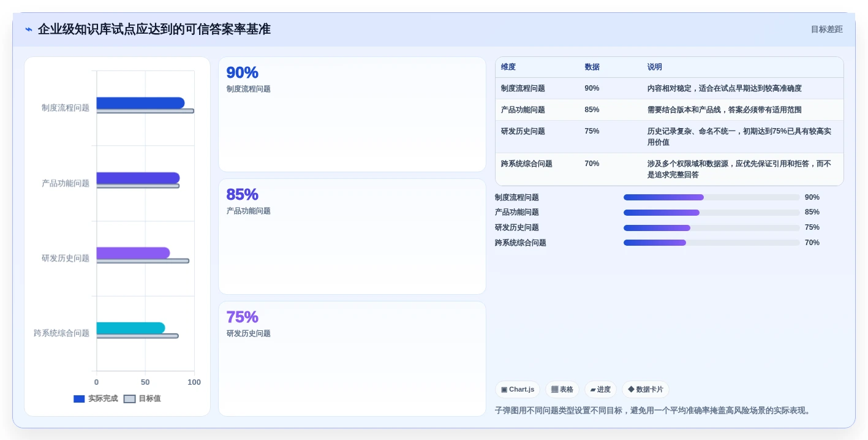Click description 内容相对稳定 in the table
This screenshot has width=868, height=440.
(725, 88)
